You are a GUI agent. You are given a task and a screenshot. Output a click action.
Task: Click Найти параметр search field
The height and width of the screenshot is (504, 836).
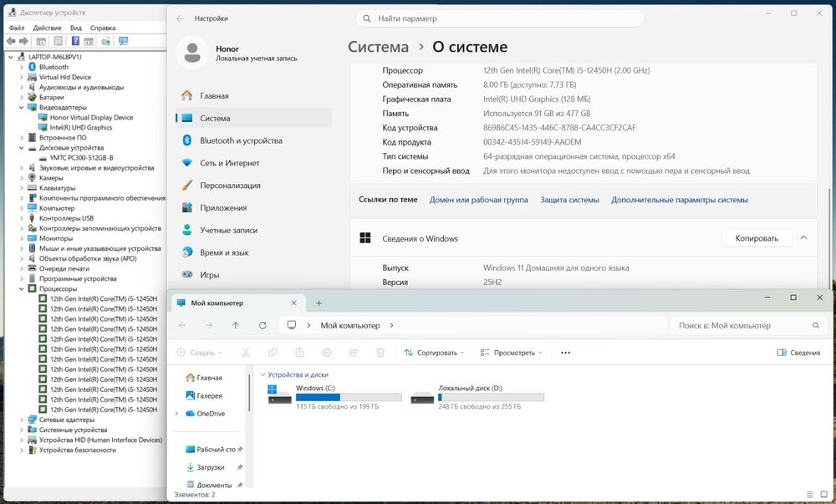(x=500, y=18)
